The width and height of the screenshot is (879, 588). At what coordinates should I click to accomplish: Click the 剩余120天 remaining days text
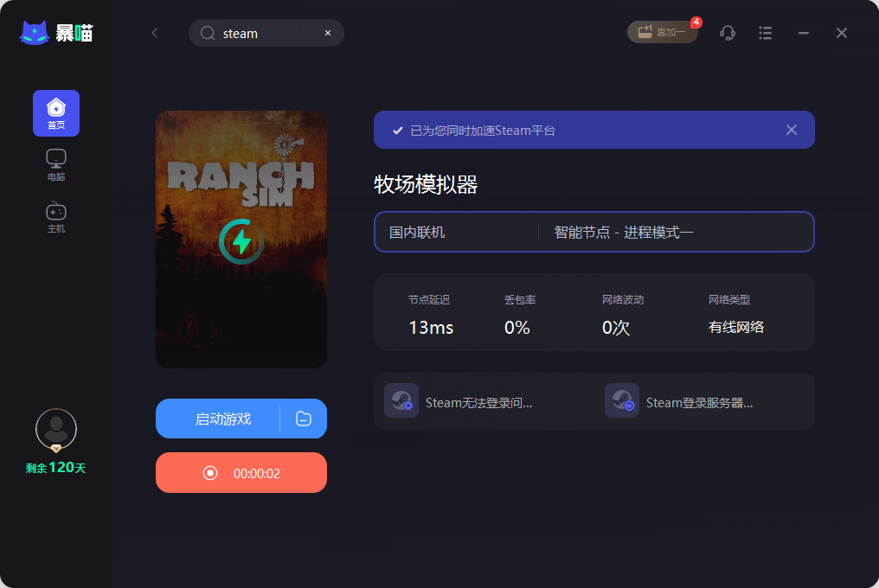click(x=56, y=468)
